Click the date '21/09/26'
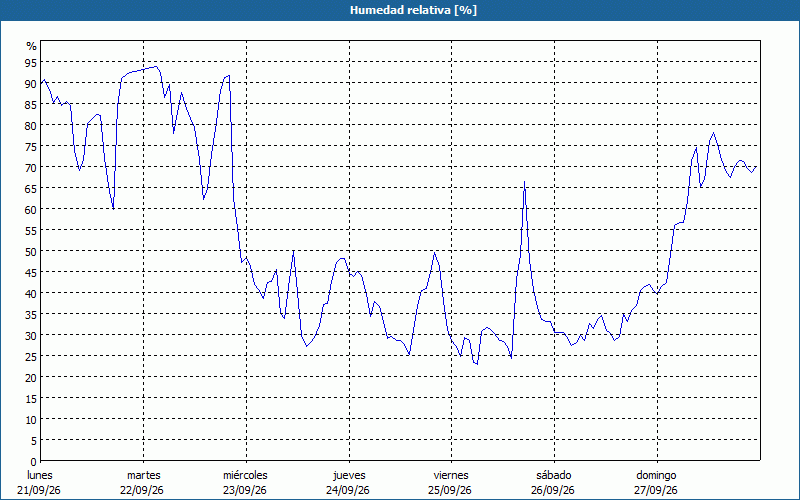 (39, 490)
